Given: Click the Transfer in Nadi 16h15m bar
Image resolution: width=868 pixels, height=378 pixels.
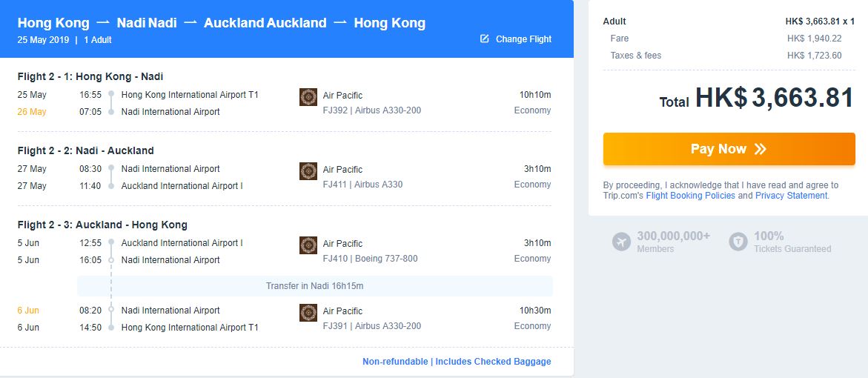Looking at the screenshot, I should pos(314,286).
